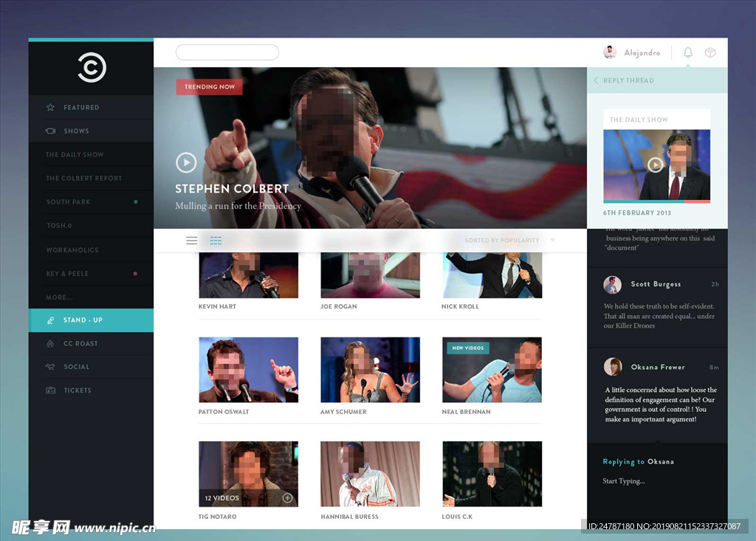
Task: Open Kevin Hart thumbnail
Action: click(248, 275)
